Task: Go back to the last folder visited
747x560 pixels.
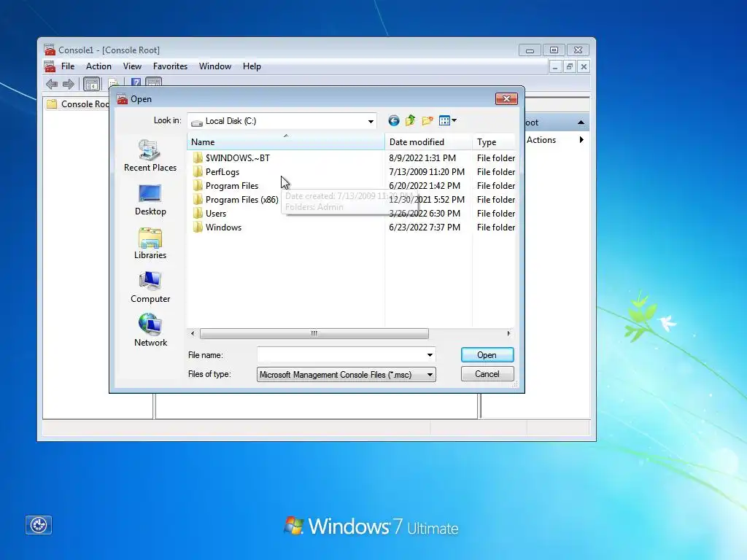Action: (393, 121)
